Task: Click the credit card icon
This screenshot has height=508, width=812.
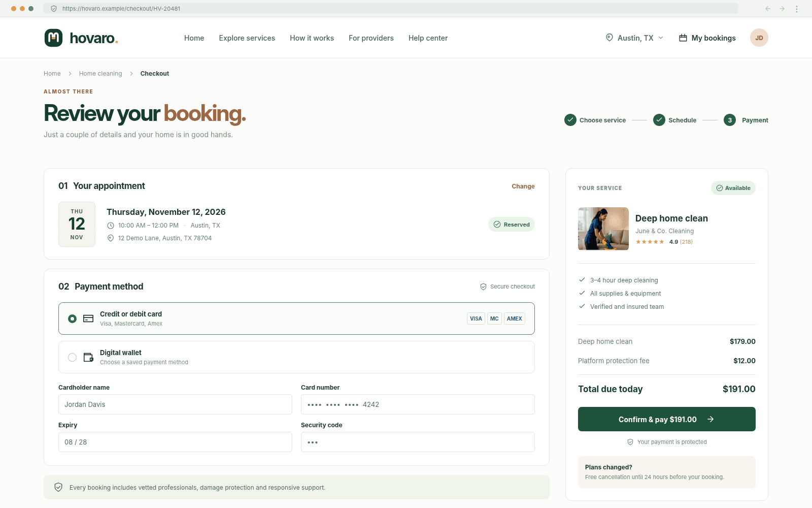Action: click(88, 319)
